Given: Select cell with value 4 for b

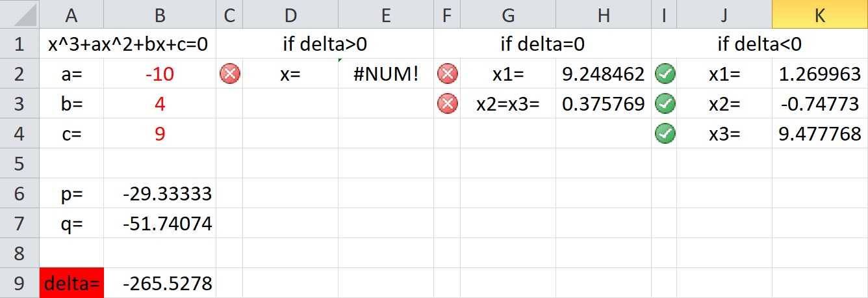Looking at the screenshot, I should click(160, 103).
